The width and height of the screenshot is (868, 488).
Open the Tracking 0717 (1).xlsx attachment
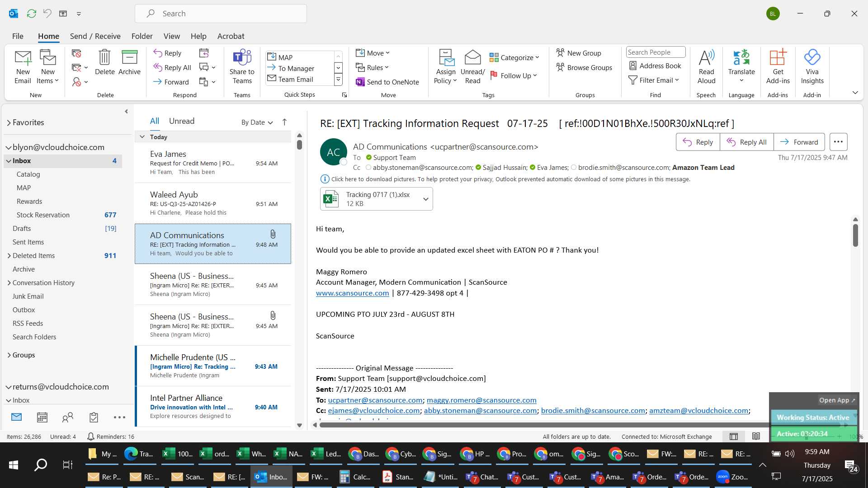pos(371,199)
